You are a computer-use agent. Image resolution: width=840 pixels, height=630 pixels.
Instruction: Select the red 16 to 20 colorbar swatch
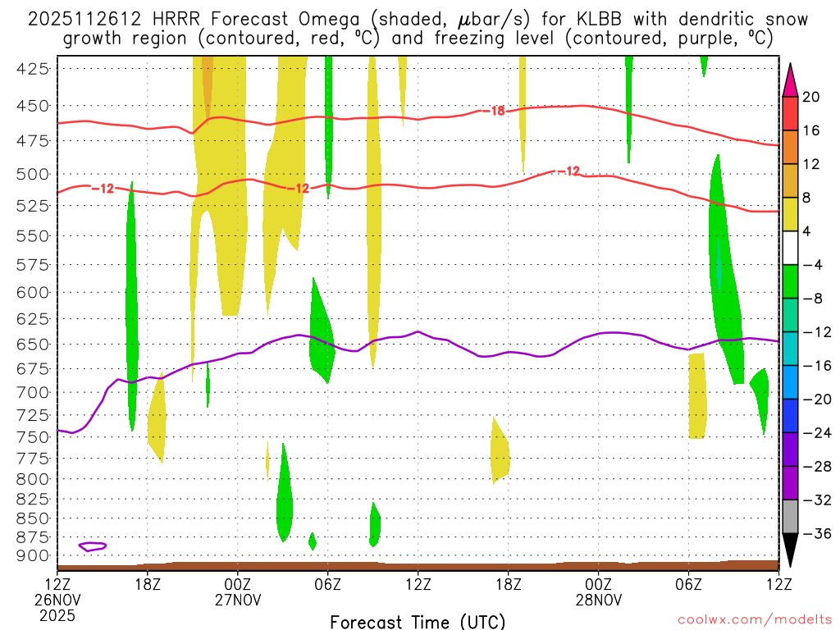click(x=790, y=113)
